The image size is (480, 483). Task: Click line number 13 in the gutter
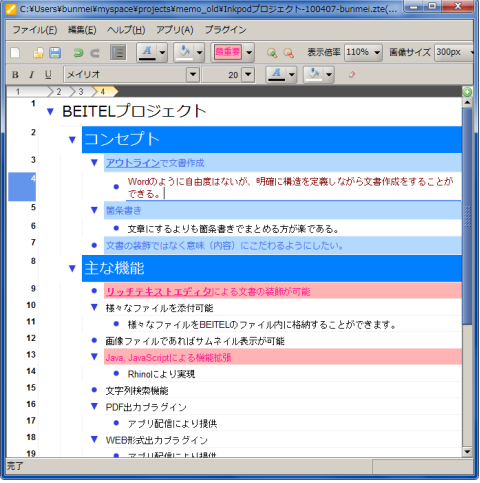(31, 354)
